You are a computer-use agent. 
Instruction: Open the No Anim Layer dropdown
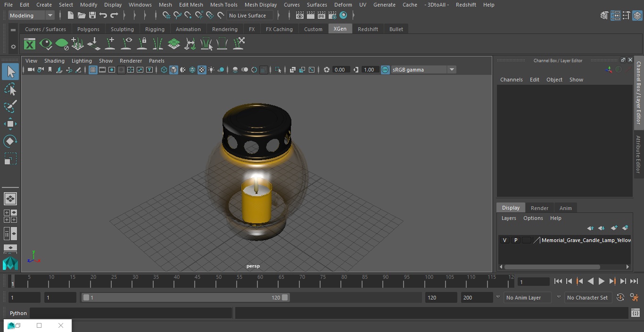coord(528,298)
